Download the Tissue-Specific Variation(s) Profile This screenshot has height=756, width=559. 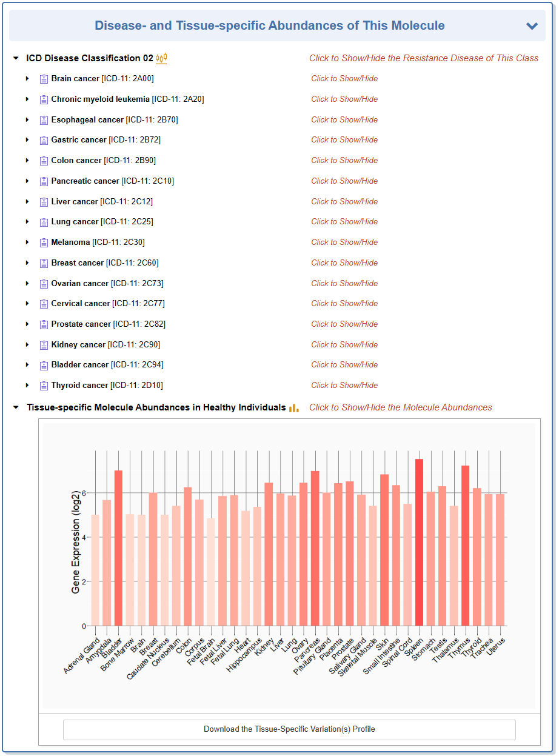[x=289, y=729]
